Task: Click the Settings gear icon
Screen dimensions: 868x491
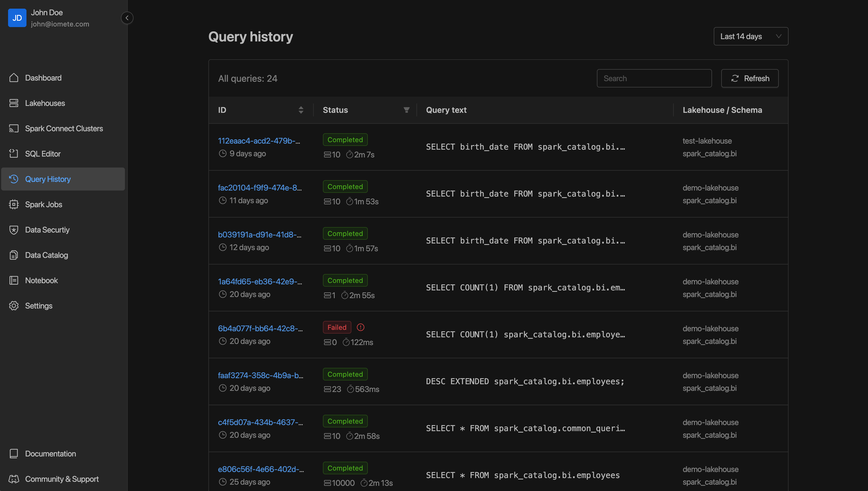Action: tap(14, 306)
